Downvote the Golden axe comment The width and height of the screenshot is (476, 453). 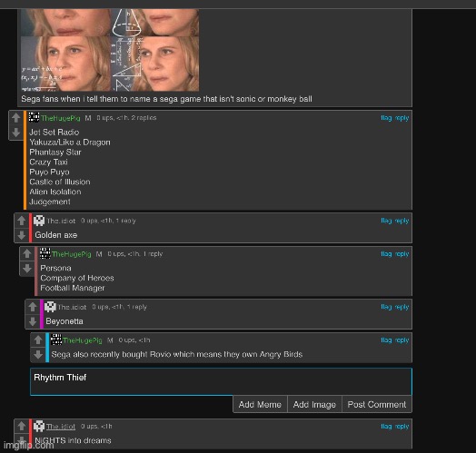tap(22, 235)
